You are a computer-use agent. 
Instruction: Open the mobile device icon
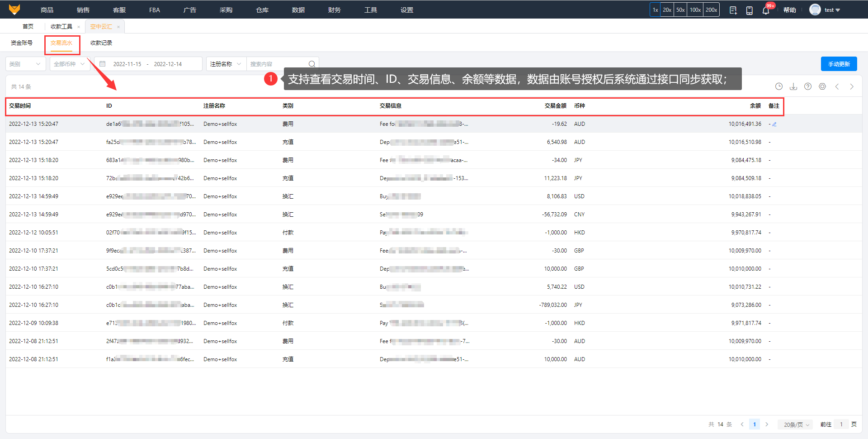(x=749, y=10)
